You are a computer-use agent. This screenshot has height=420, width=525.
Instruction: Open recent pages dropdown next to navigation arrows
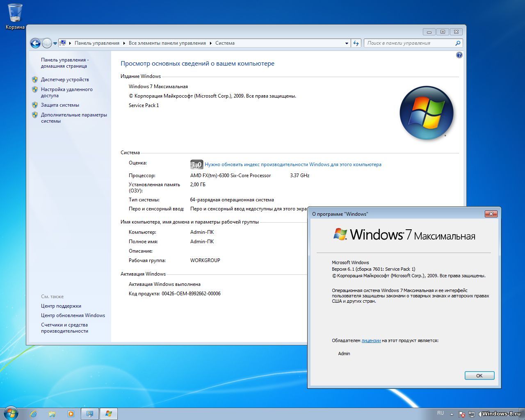[55, 43]
